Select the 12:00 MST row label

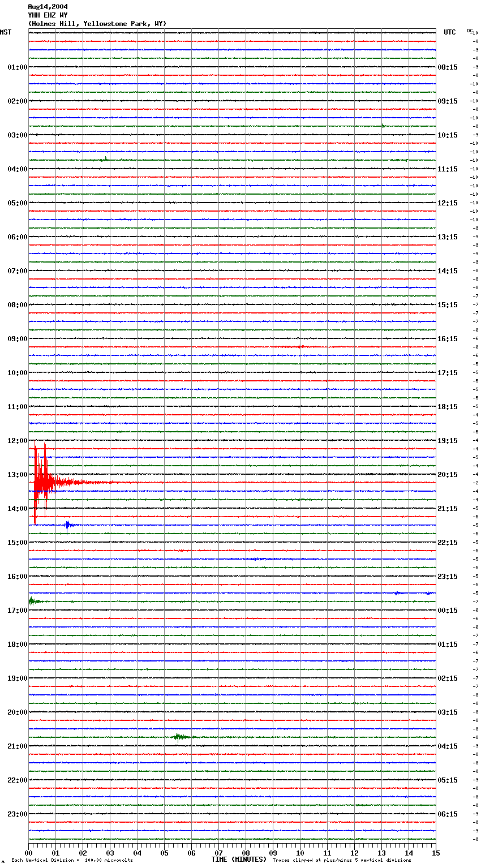coord(17,441)
